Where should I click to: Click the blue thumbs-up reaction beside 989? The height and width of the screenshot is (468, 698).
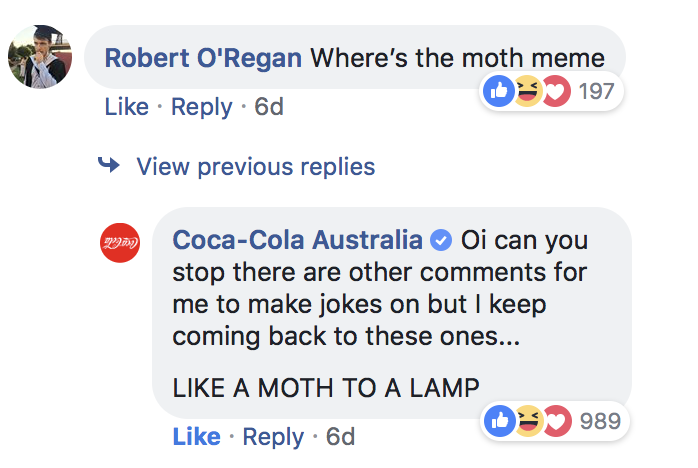pos(499,421)
